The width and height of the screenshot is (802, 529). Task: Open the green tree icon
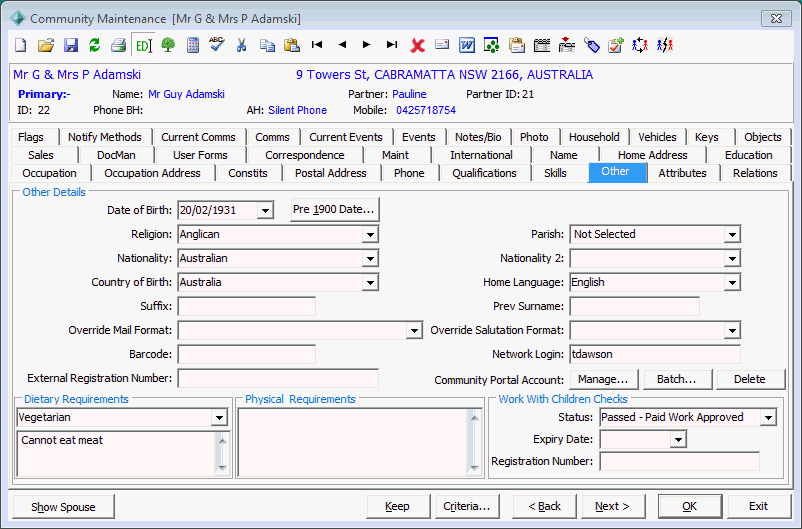(x=168, y=46)
